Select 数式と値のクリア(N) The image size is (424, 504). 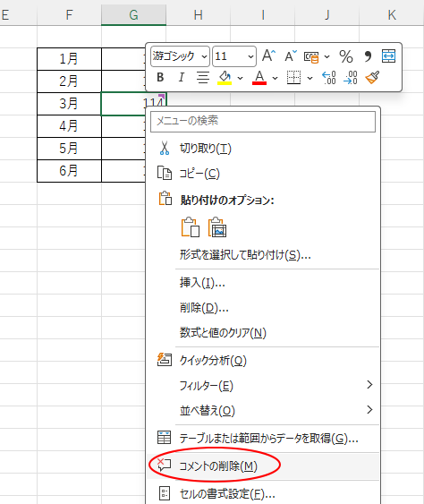tap(263, 333)
